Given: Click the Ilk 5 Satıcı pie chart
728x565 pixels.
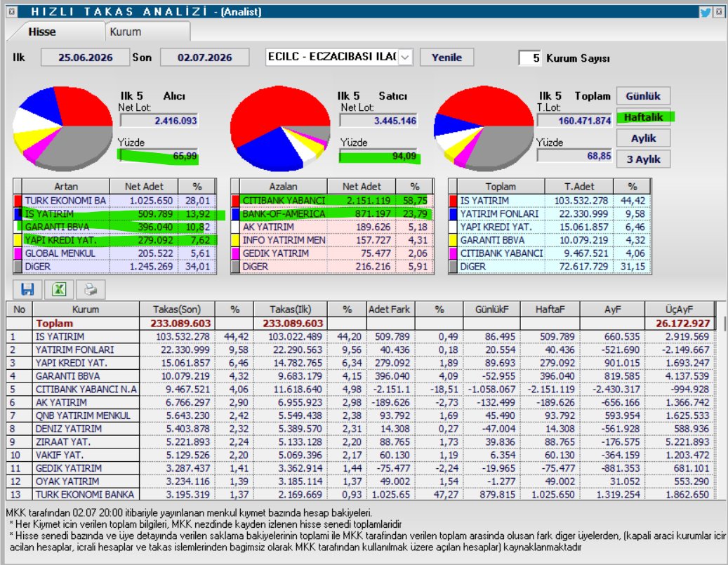Looking at the screenshot, I should [x=280, y=128].
